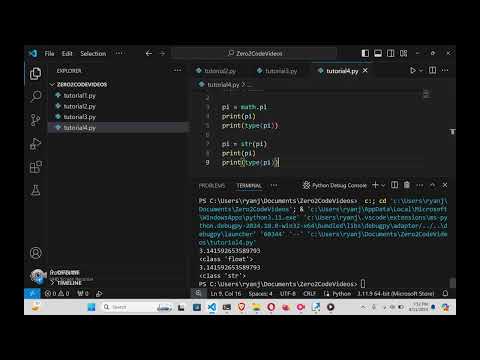The image size is (480, 360).
Task: Toggle the bottom Panel visibility
Action: point(378,53)
